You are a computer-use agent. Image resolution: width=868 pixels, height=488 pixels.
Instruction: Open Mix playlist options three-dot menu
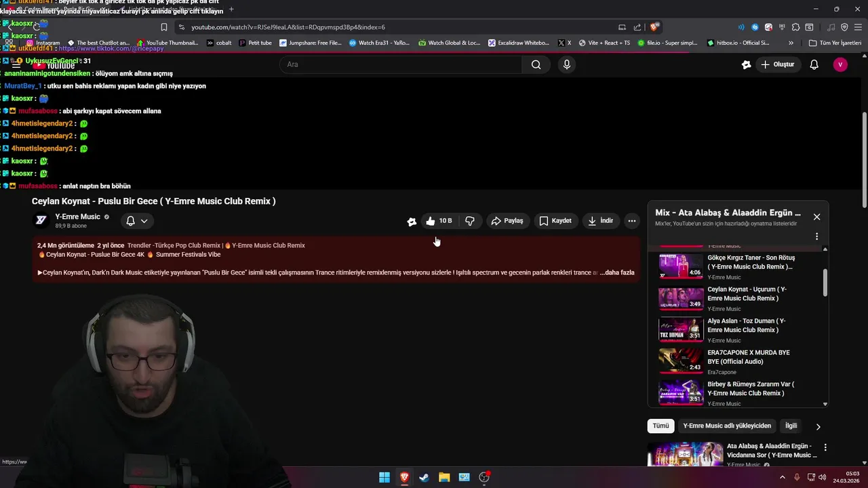click(x=816, y=237)
